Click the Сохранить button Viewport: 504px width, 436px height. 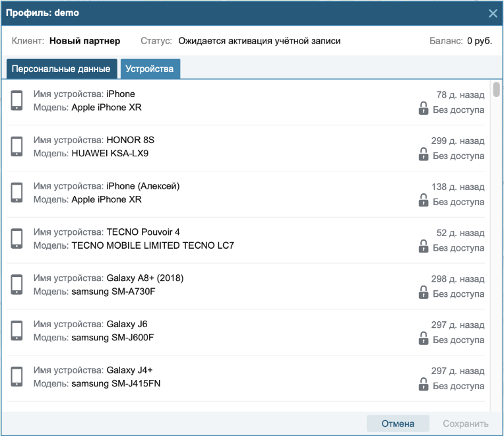(x=466, y=423)
